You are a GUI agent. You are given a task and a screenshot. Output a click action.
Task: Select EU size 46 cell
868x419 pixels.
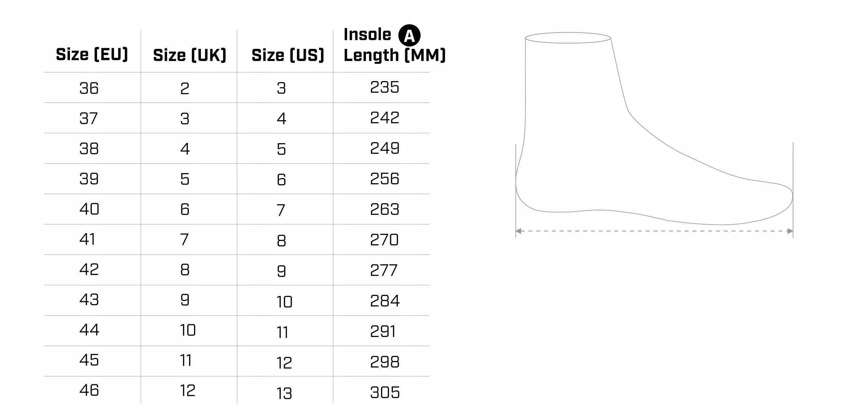coord(89,390)
